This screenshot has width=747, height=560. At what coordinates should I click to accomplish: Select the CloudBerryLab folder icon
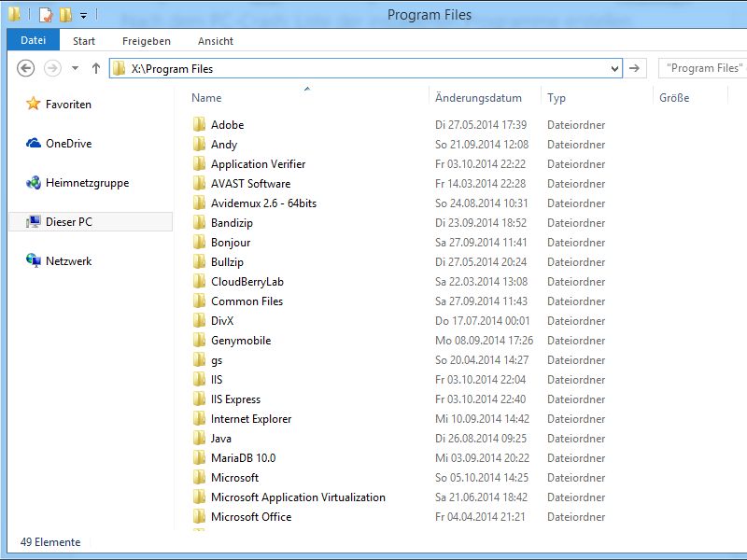(199, 281)
